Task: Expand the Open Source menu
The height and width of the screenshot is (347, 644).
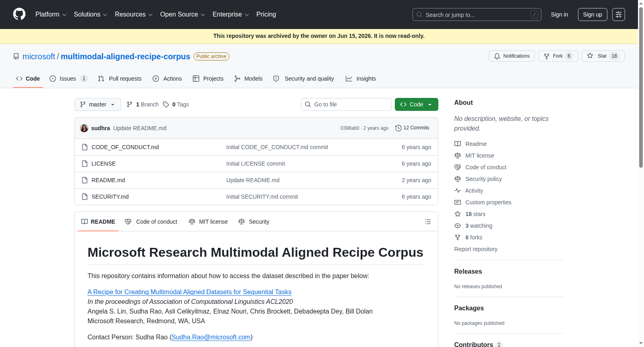Action: [x=183, y=15]
